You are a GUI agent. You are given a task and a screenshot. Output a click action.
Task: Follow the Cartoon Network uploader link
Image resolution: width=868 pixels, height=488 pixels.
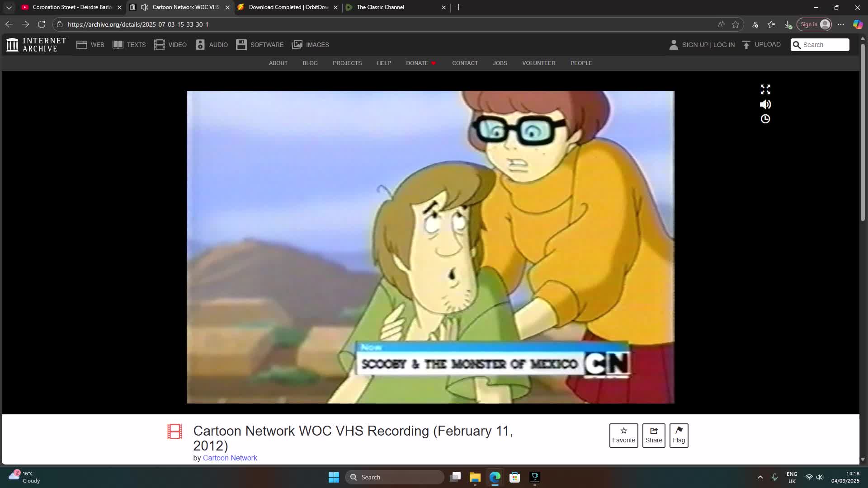point(230,458)
